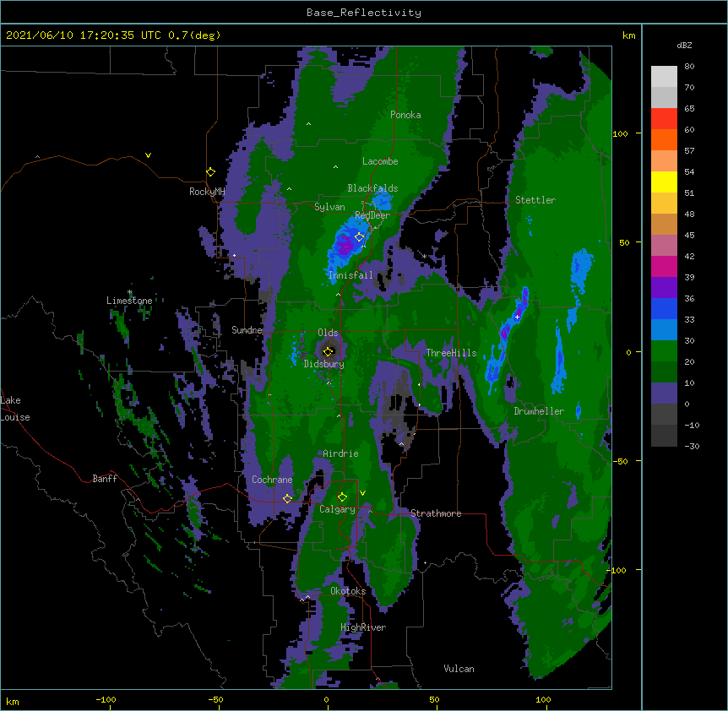The image size is (728, 711).
Task: Click the dBZ legend heading
Action: pos(684,46)
